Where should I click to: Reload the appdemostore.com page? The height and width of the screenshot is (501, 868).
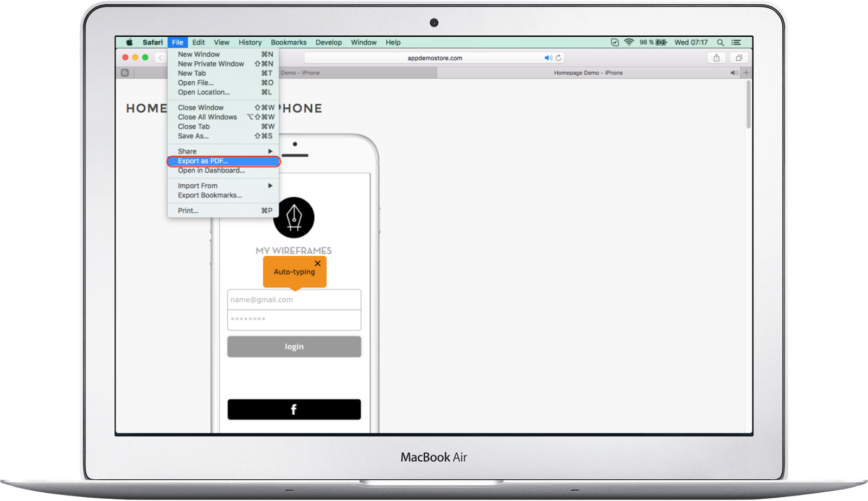coord(559,57)
